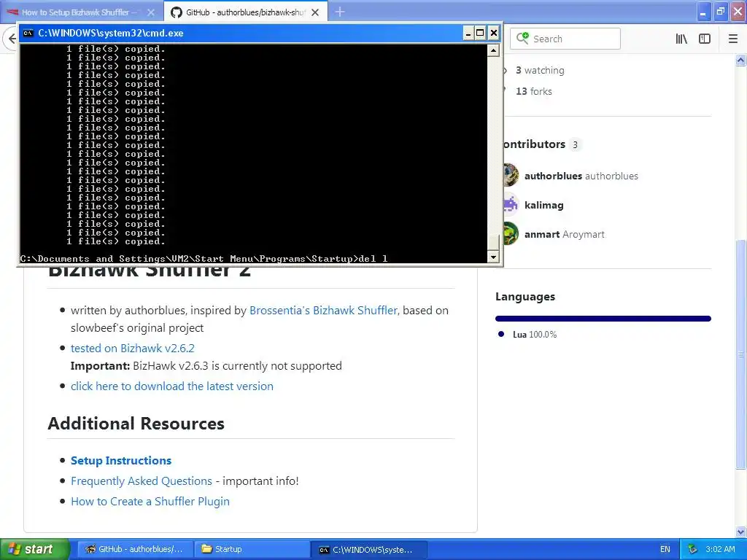Click the browser page vertical scrollbar thumb

[741, 354]
